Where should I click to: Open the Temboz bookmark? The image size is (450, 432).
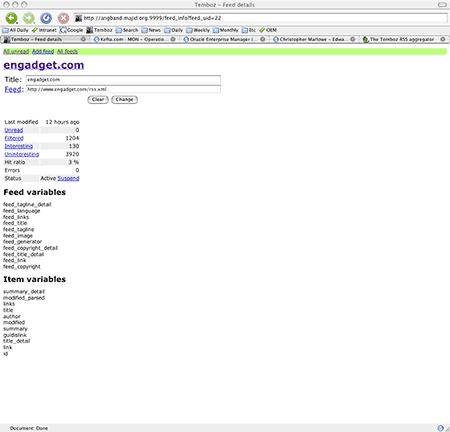tap(99, 30)
